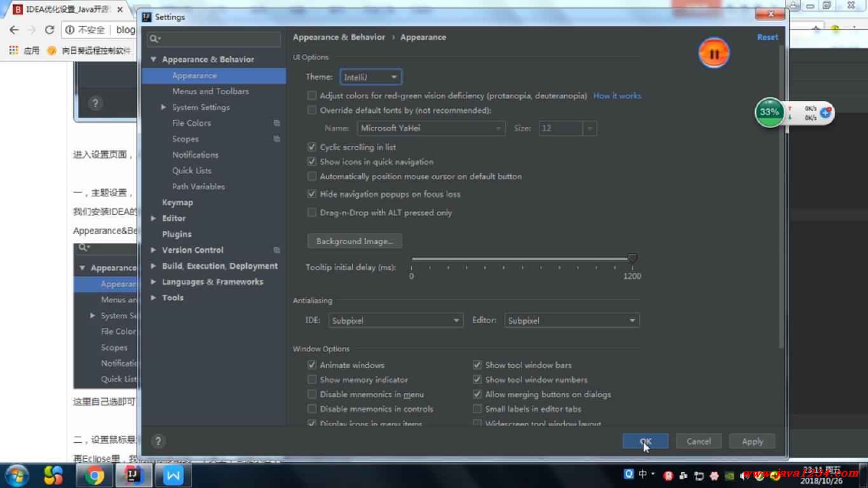Enable Small labels in editor tabs

(477, 409)
